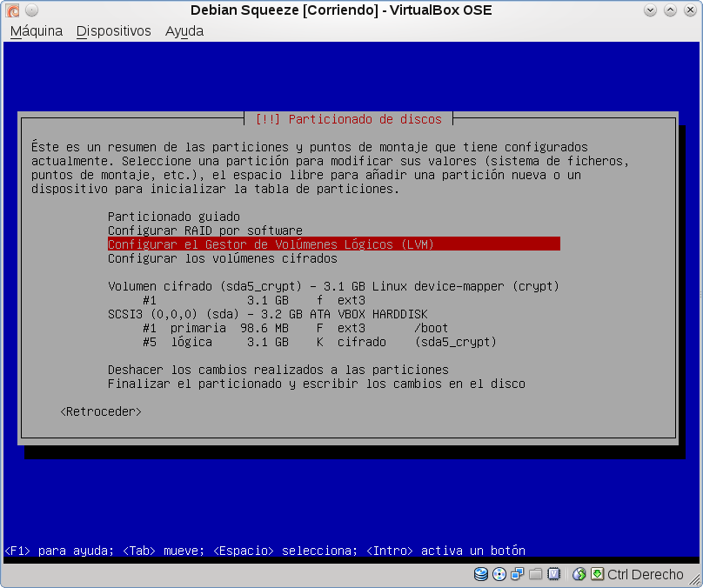Click the network adapters indicator icon
The width and height of the screenshot is (703, 588).
point(518,574)
